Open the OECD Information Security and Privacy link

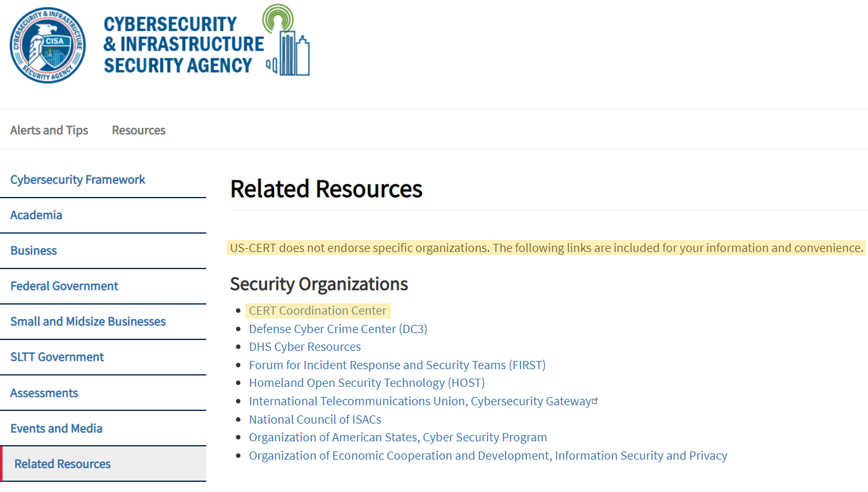pos(488,456)
